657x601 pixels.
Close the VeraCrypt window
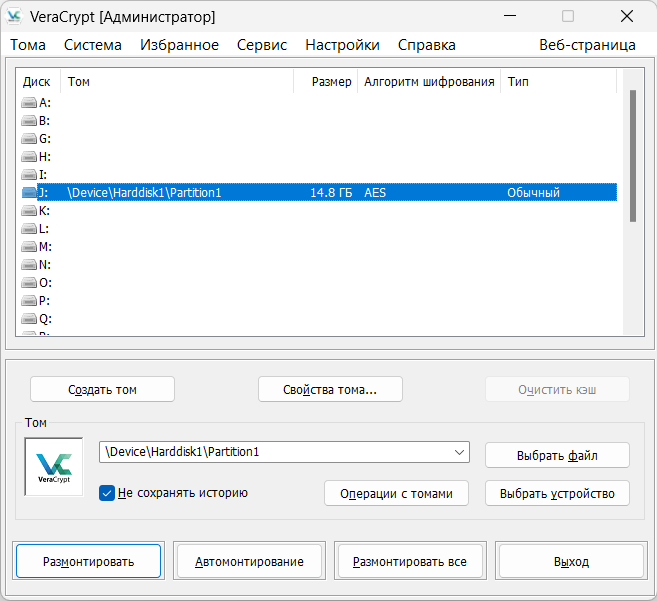click(627, 16)
